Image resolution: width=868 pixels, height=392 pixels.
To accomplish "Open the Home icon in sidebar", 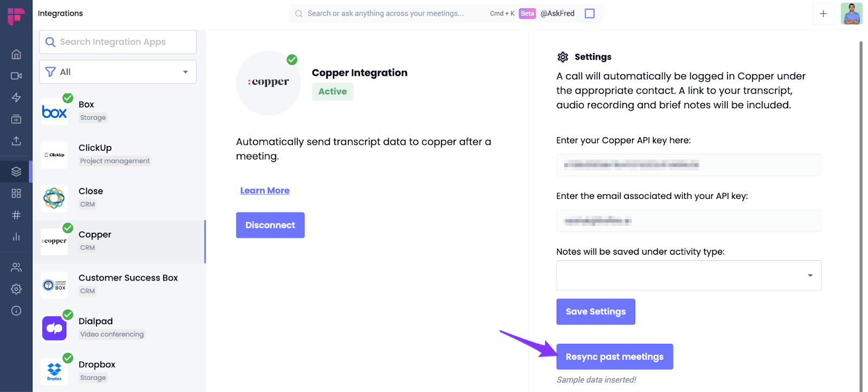I will tap(16, 54).
